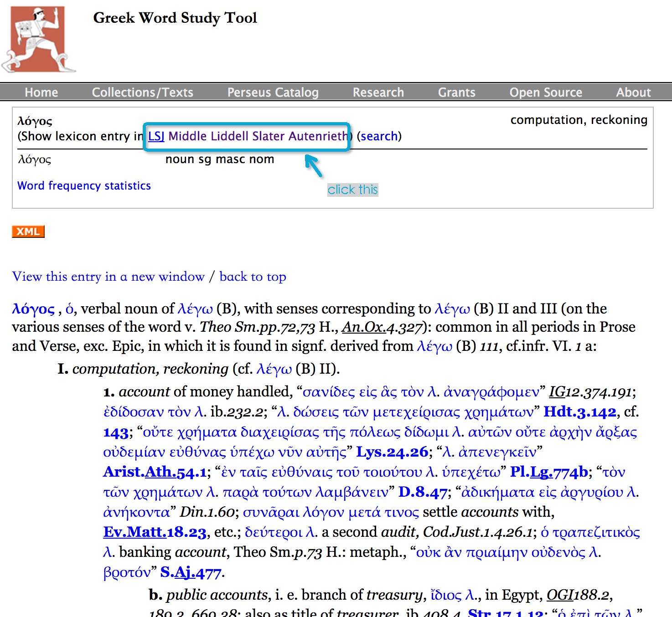Click the Perseus logo image
Screen dimensions: 672x617
pos(38,40)
